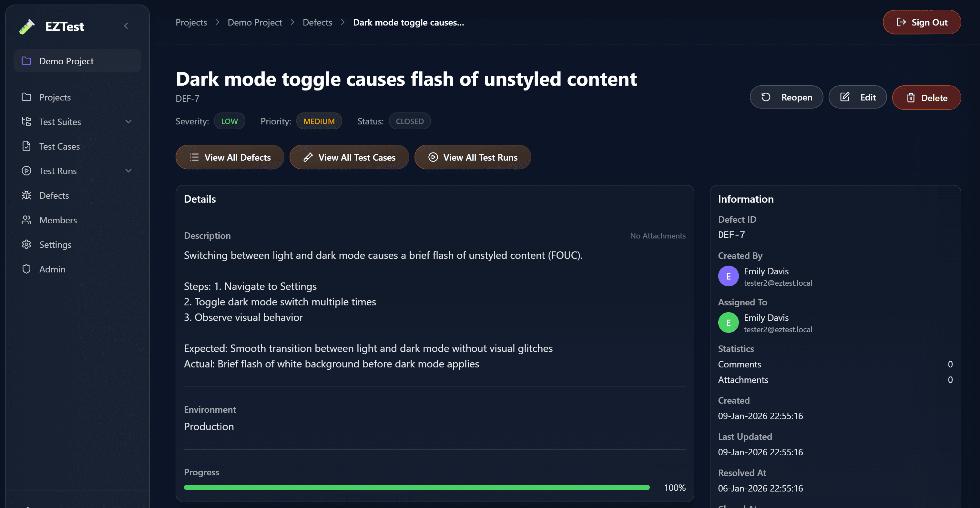This screenshot has height=508, width=980.
Task: Reopen the closed defect
Action: point(786,98)
